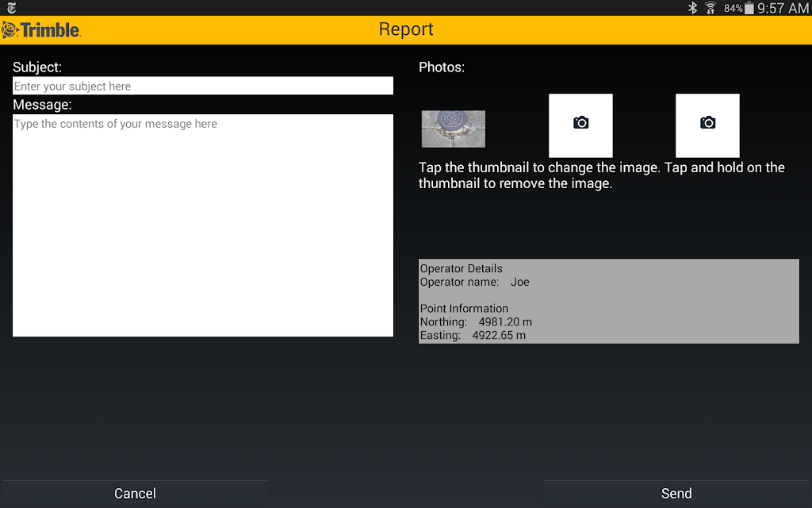The height and width of the screenshot is (508, 812).
Task: Tap the second camera placeholder icon
Action: tap(707, 125)
